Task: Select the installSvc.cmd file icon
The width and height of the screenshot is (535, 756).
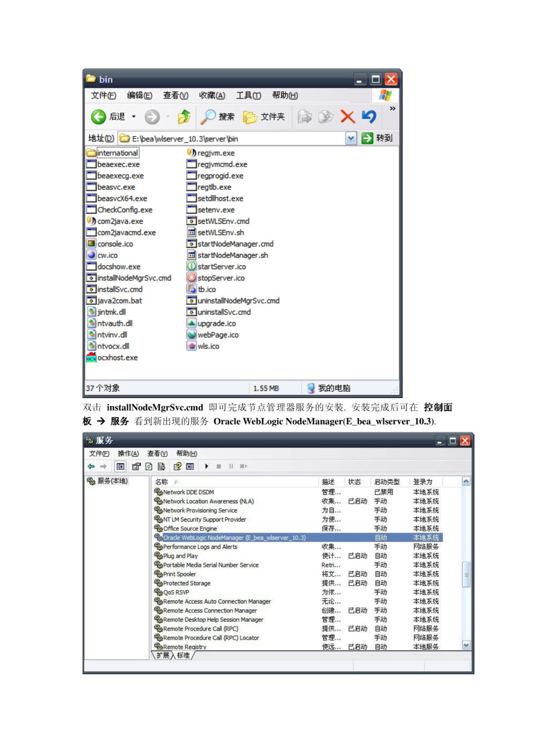Action: pos(91,289)
